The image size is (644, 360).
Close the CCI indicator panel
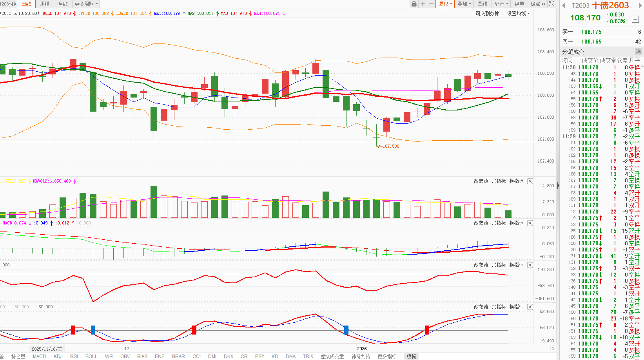[x=530, y=265]
